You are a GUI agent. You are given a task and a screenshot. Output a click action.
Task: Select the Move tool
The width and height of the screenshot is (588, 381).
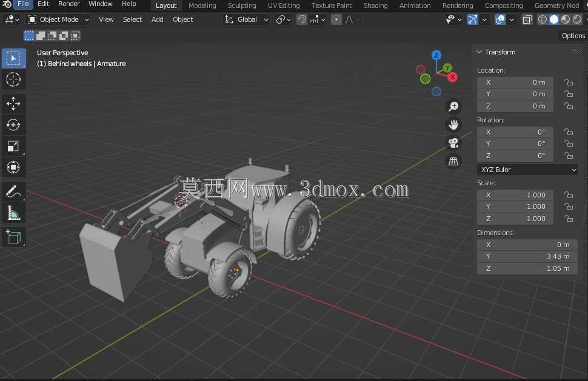pyautogui.click(x=14, y=104)
